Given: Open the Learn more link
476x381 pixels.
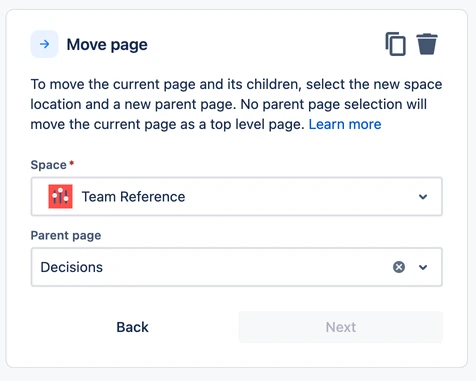Looking at the screenshot, I should [345, 124].
